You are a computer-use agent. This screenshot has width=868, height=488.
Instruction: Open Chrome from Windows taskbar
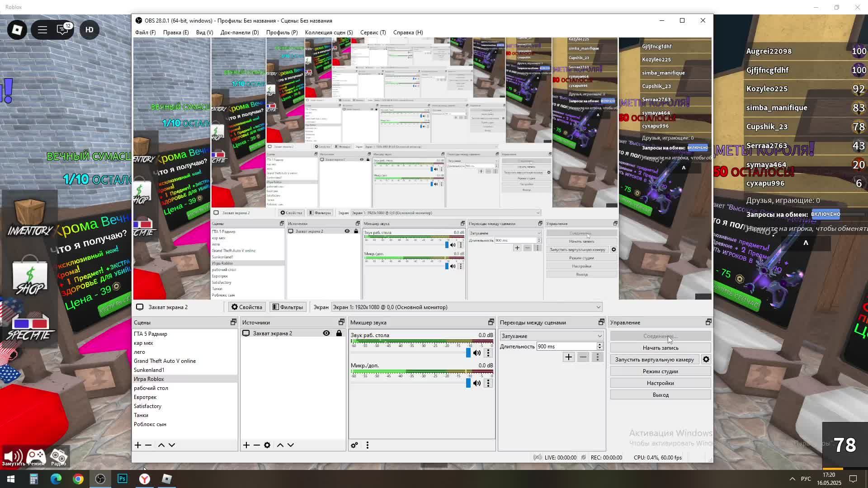tap(78, 479)
